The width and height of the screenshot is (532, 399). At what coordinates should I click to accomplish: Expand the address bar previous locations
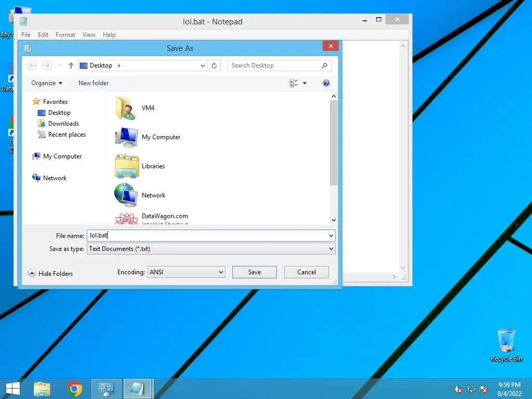point(203,65)
